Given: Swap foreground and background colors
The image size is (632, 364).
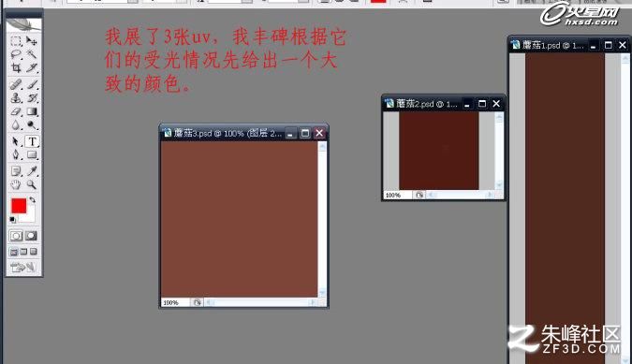Looking at the screenshot, I should coord(32,199).
